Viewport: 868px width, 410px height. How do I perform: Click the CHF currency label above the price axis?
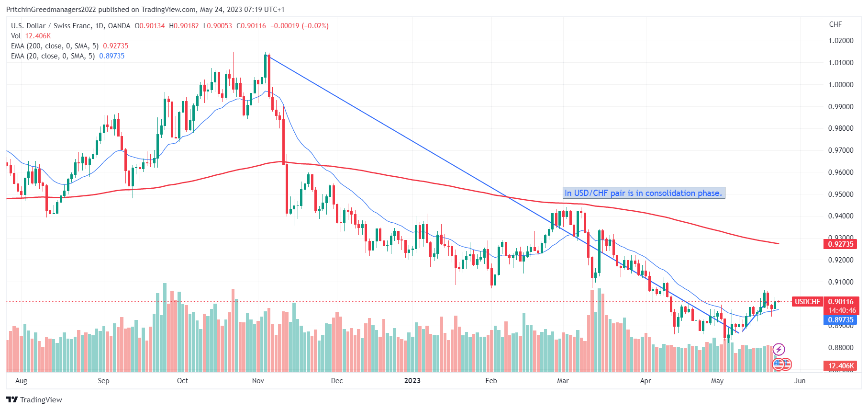(x=835, y=24)
